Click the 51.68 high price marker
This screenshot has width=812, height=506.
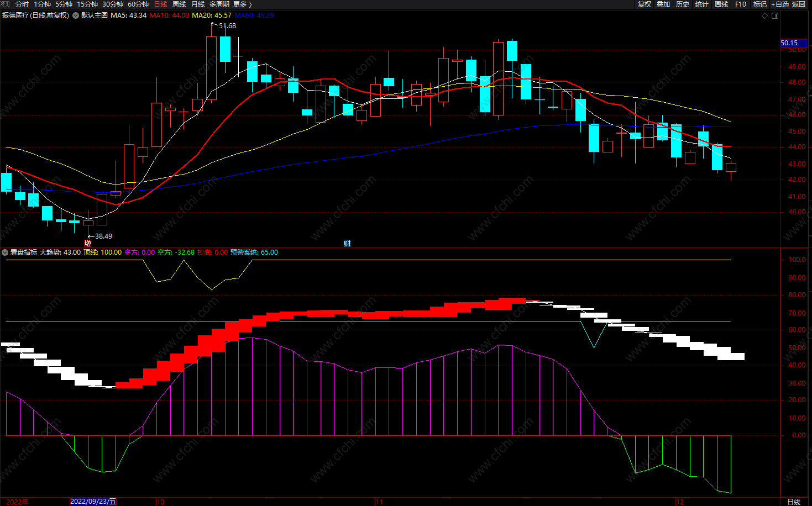(x=227, y=26)
